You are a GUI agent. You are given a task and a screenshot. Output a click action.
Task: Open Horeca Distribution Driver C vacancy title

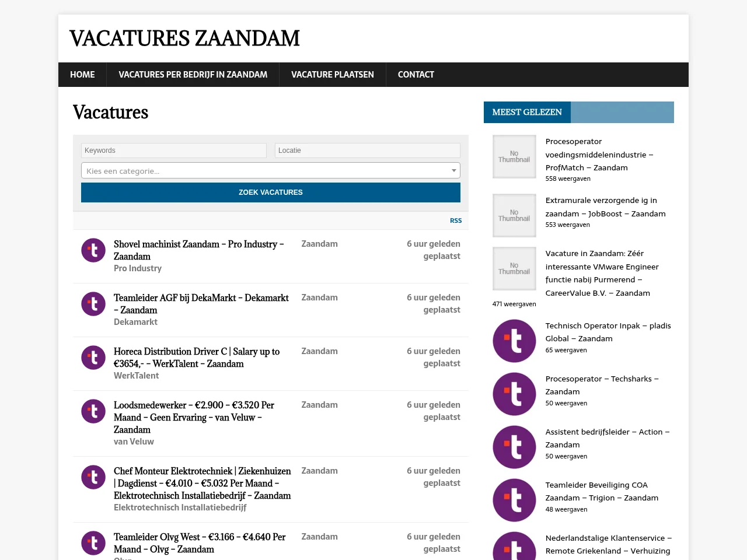pos(197,358)
